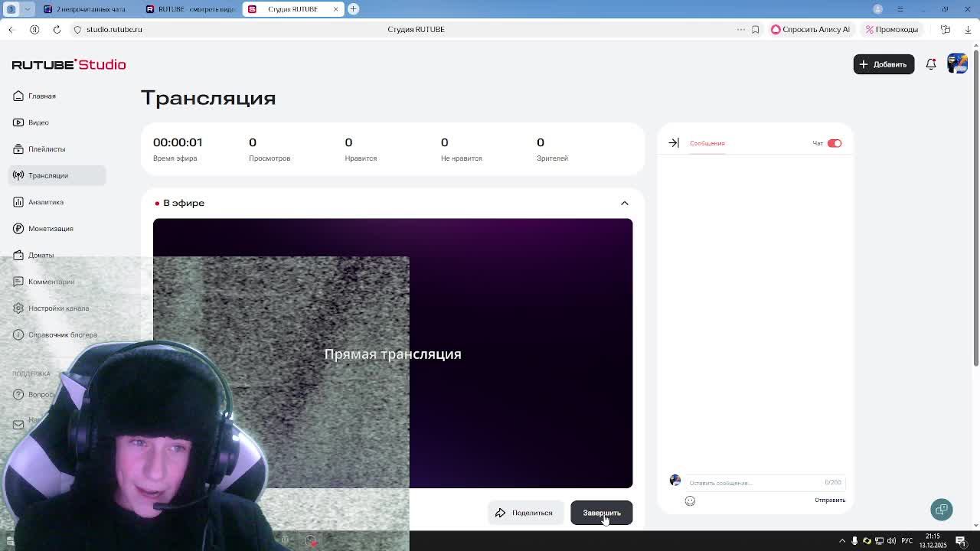980x551 pixels.
Task: Open a new browser tab
Action: coord(353,9)
